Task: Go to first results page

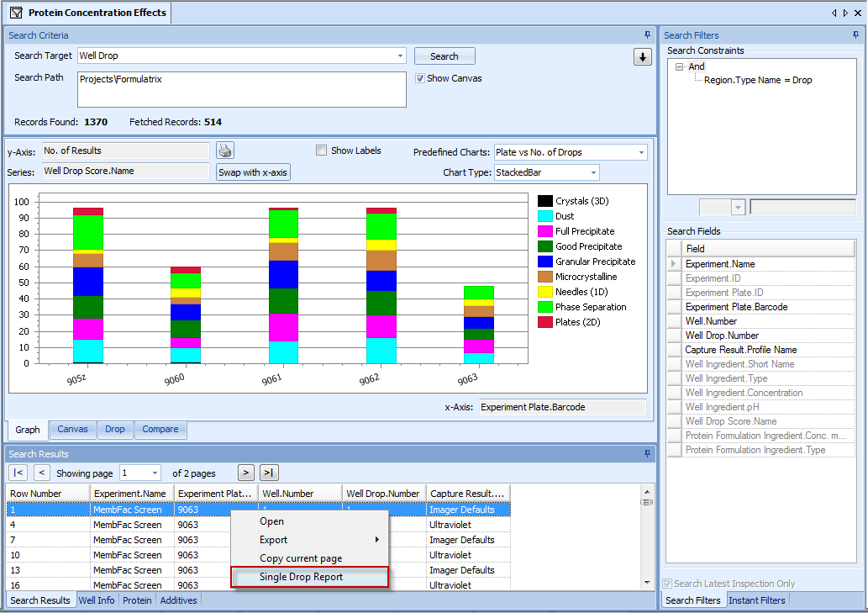Action: click(x=18, y=473)
